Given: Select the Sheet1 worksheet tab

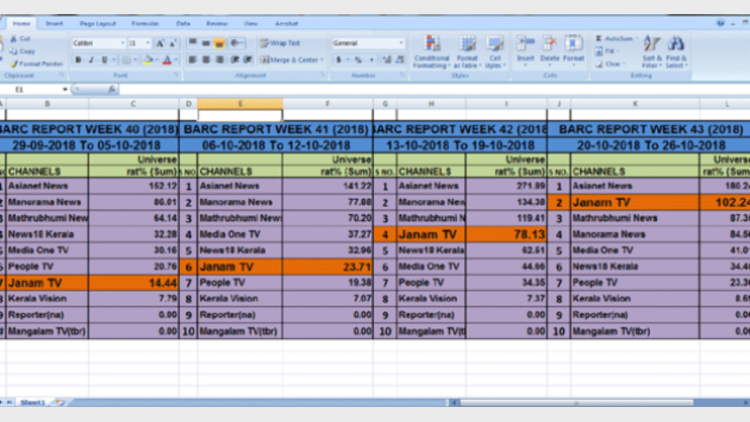Looking at the screenshot, I should [33, 402].
